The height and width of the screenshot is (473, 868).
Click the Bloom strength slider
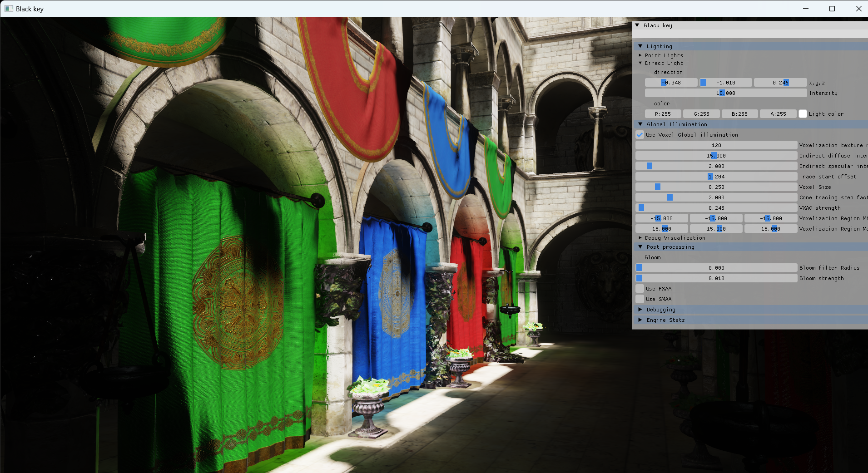(x=716, y=278)
